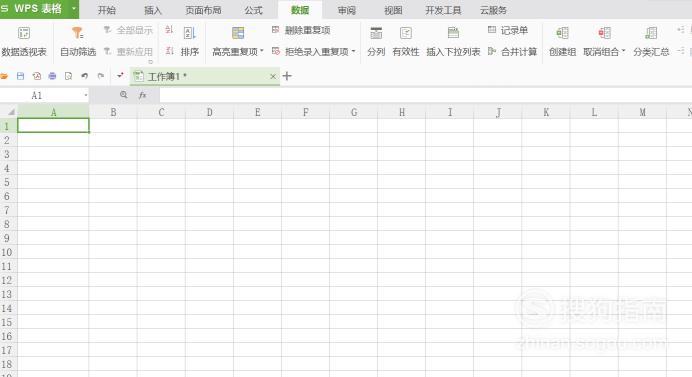
Task: Expand the 高亮重复项 dropdown arrow
Action: tap(262, 51)
